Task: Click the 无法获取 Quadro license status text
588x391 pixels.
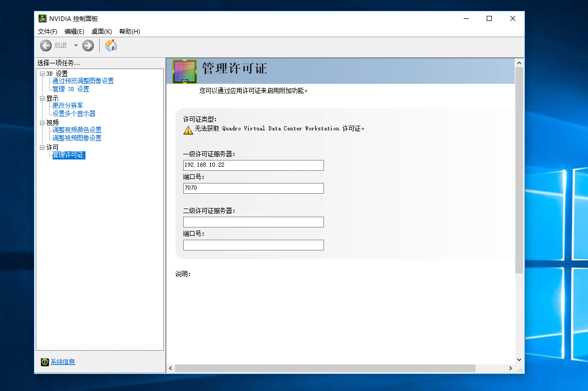Action: click(279, 128)
